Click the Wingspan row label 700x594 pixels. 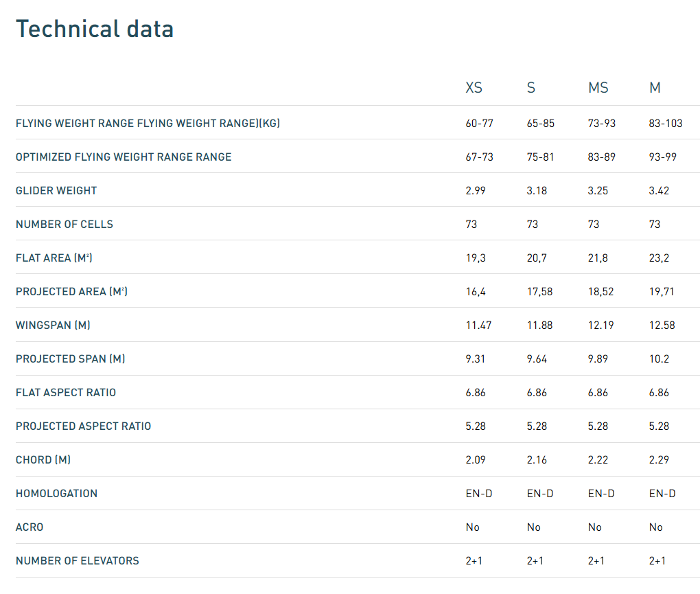click(x=53, y=325)
